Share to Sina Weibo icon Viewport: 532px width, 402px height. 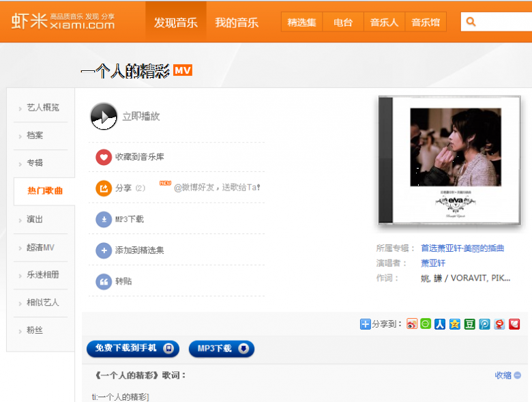[412, 324]
